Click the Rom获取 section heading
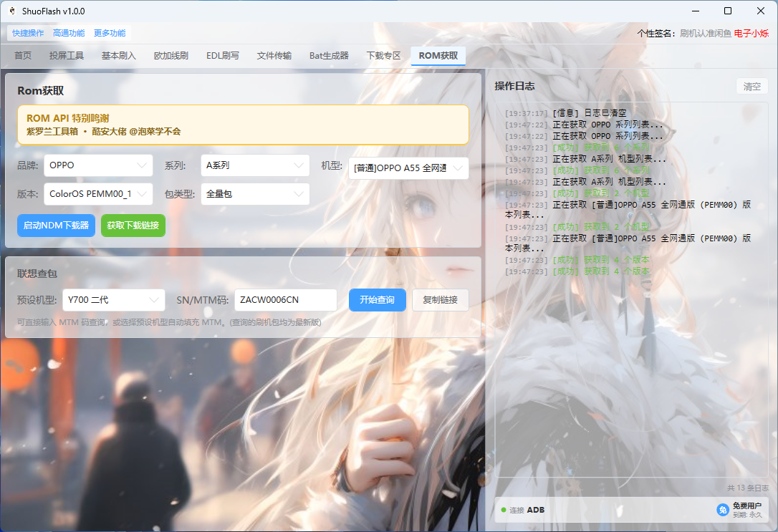778x532 pixels. point(41,91)
